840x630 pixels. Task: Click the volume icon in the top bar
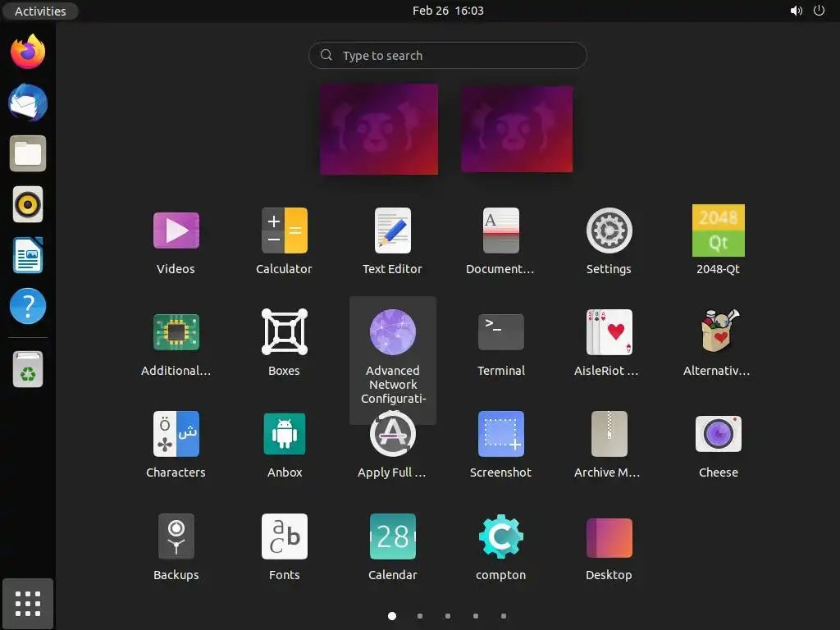coord(797,11)
